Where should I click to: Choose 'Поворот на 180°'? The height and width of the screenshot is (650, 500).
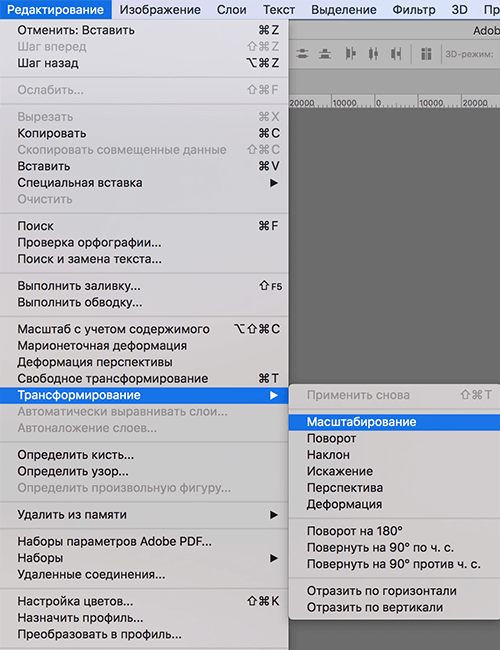coord(394,531)
